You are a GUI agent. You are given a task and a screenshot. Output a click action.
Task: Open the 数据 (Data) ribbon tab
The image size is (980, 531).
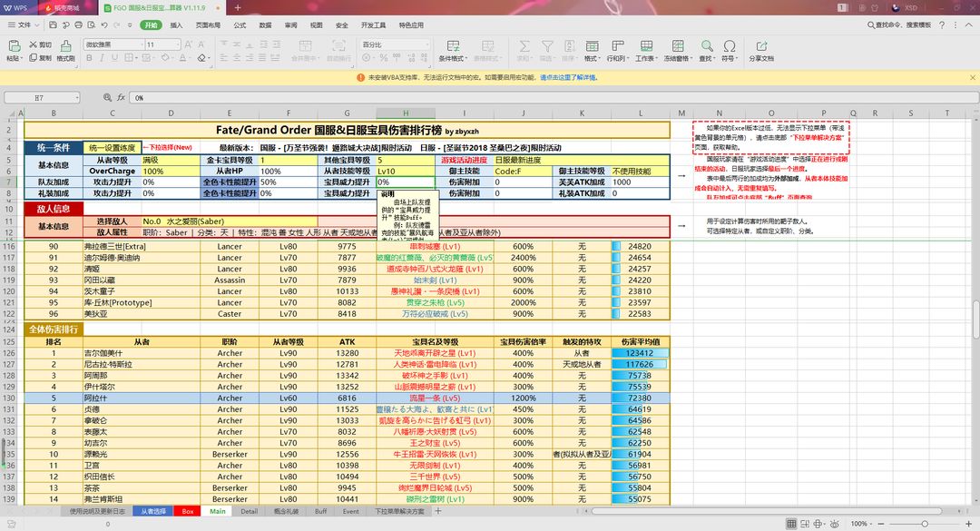265,25
